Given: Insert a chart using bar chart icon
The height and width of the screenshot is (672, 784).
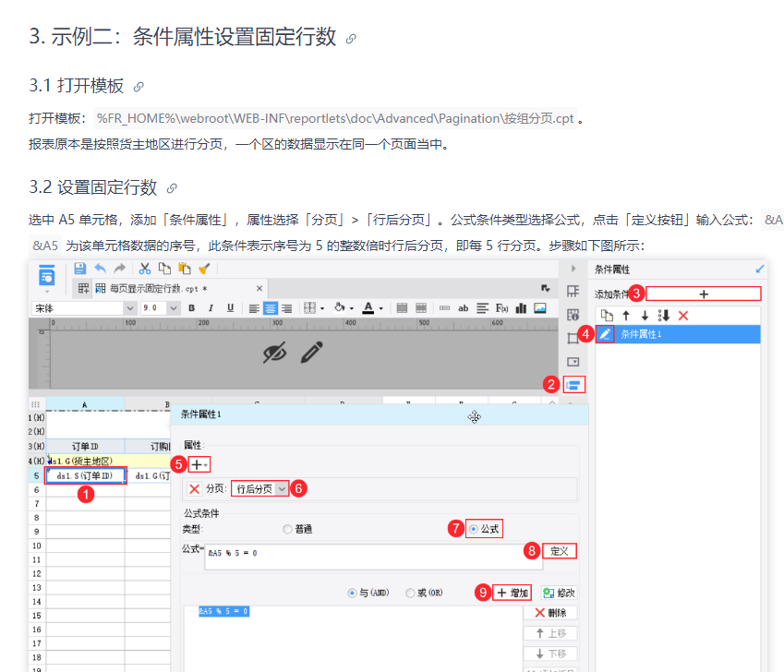Looking at the screenshot, I should tap(521, 308).
